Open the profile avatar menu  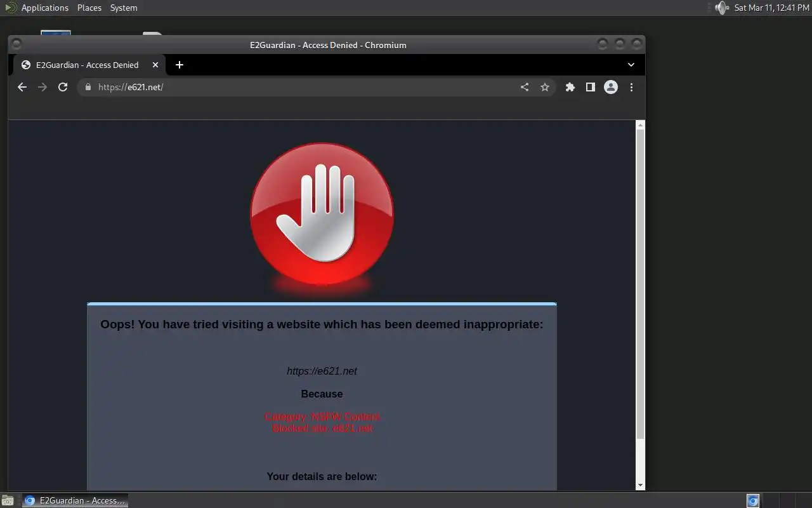point(611,87)
